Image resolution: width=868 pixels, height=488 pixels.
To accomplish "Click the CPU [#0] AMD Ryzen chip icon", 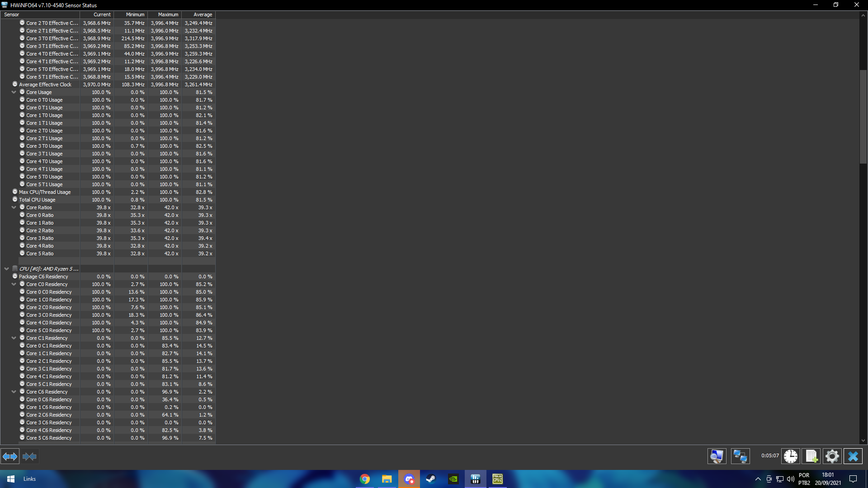I will (15, 268).
